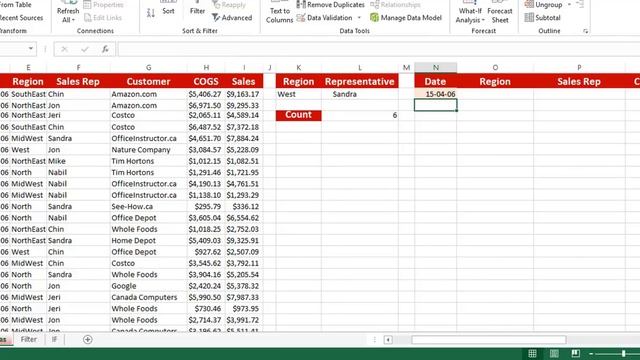Click the Representative header cell

point(360,81)
